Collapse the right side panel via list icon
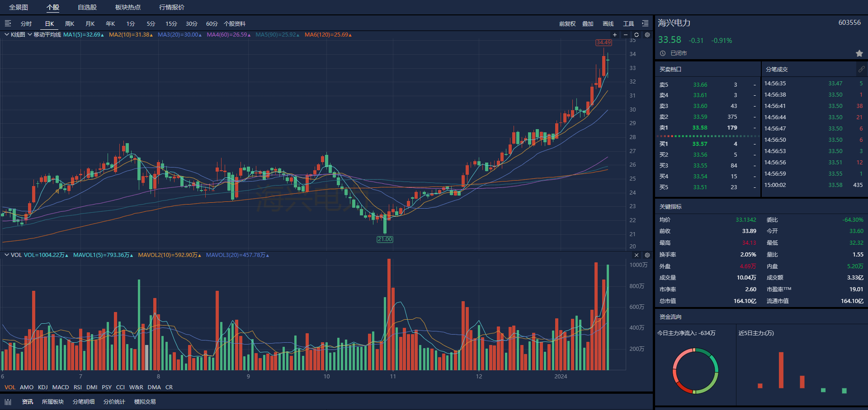Image resolution: width=868 pixels, height=410 pixels. (x=645, y=23)
